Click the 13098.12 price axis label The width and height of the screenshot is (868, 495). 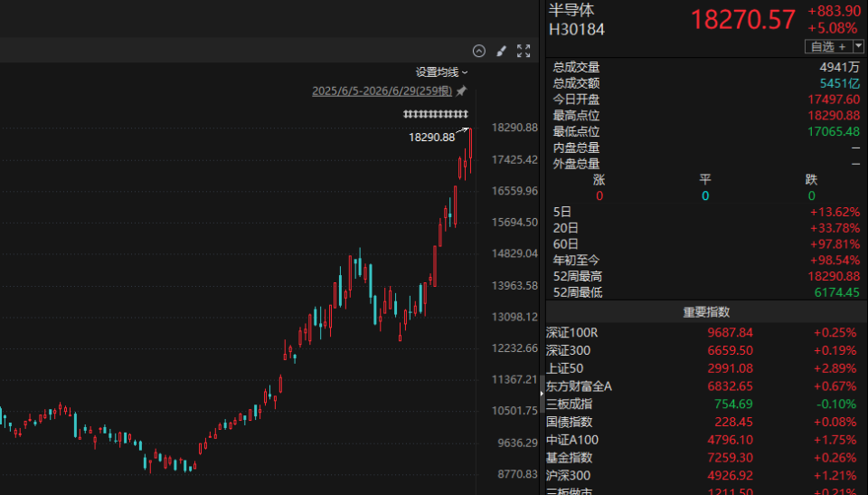(514, 317)
